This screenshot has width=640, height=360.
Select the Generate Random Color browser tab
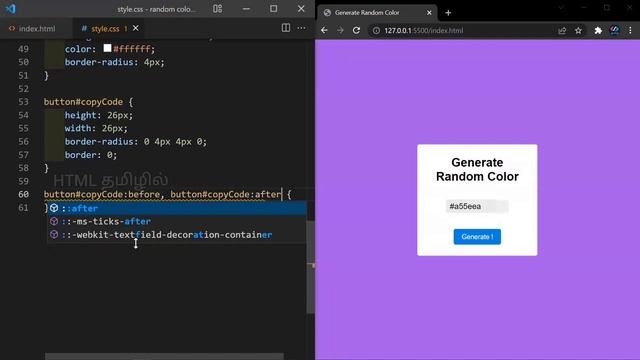point(377,13)
